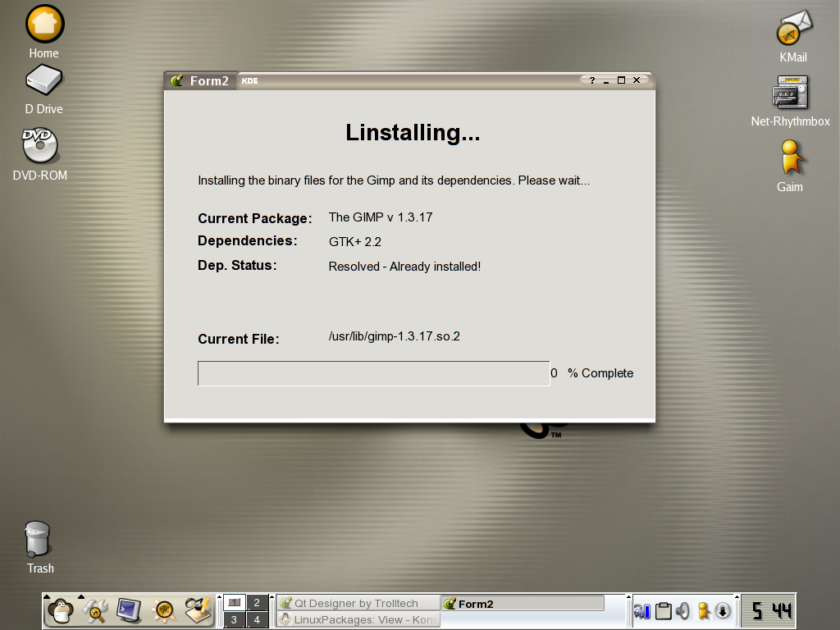Switch to virtual desktop 1

point(234,602)
